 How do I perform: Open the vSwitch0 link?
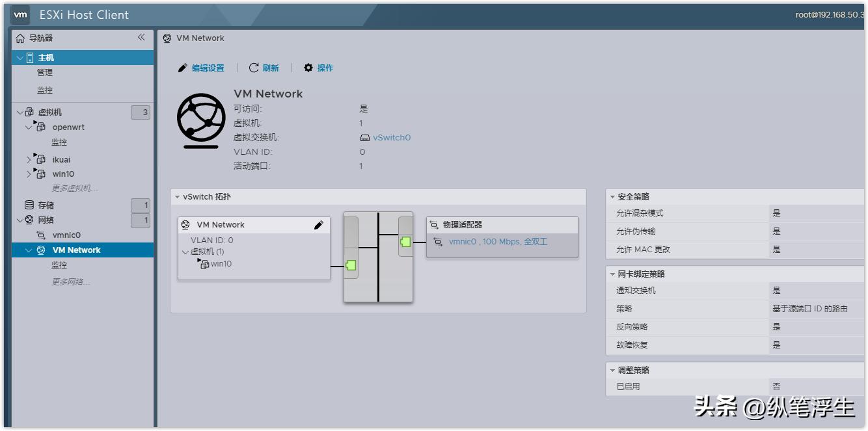(390, 137)
